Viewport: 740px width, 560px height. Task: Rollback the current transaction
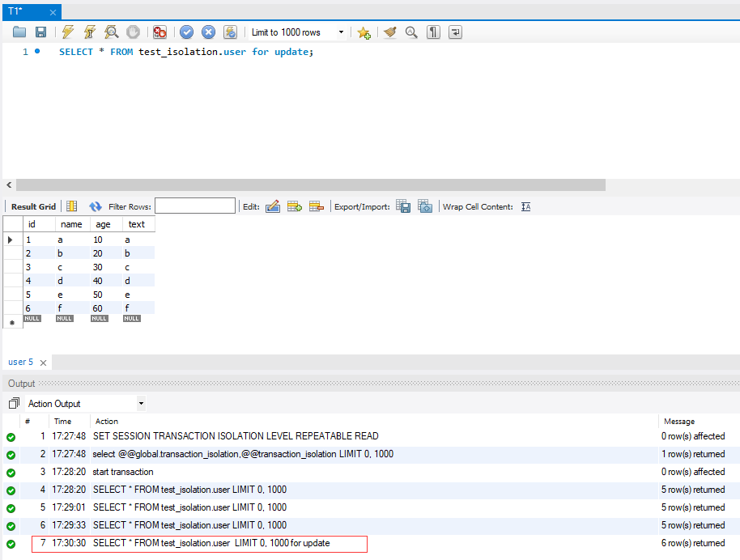pos(208,32)
